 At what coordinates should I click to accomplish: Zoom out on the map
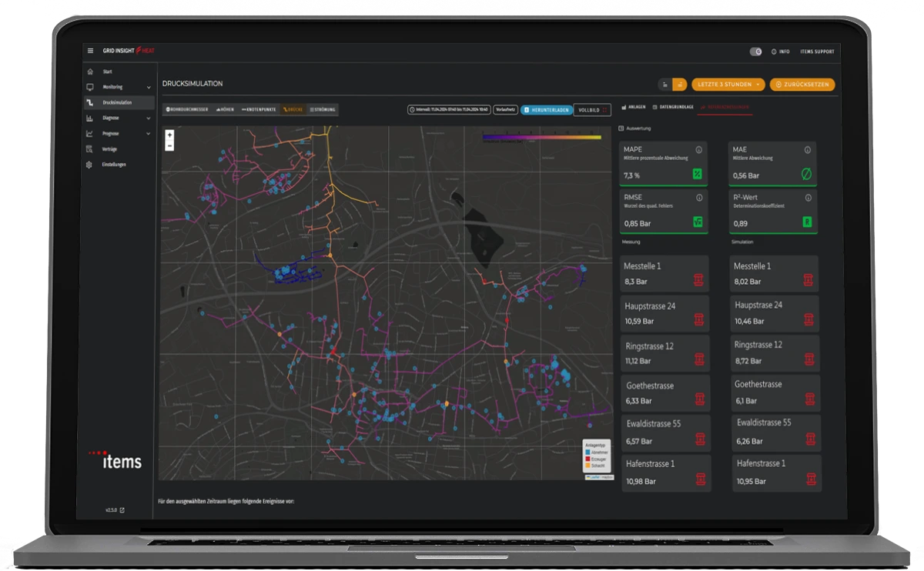[169, 145]
